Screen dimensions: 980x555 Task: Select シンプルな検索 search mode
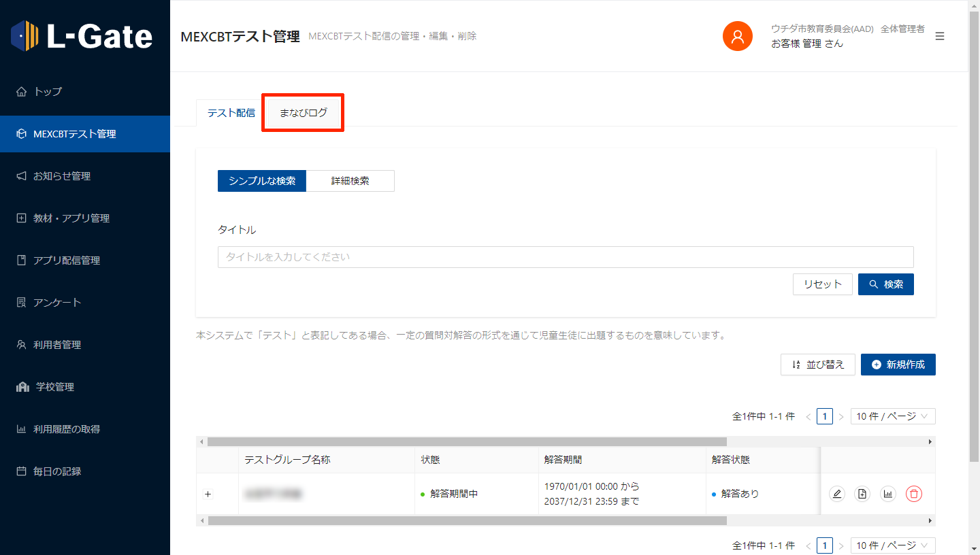click(262, 181)
